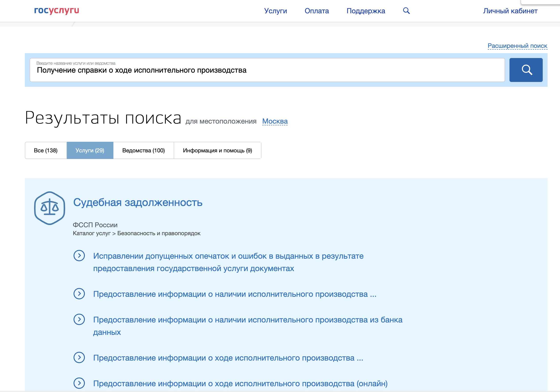Open Услуги in top navigation

click(x=275, y=11)
